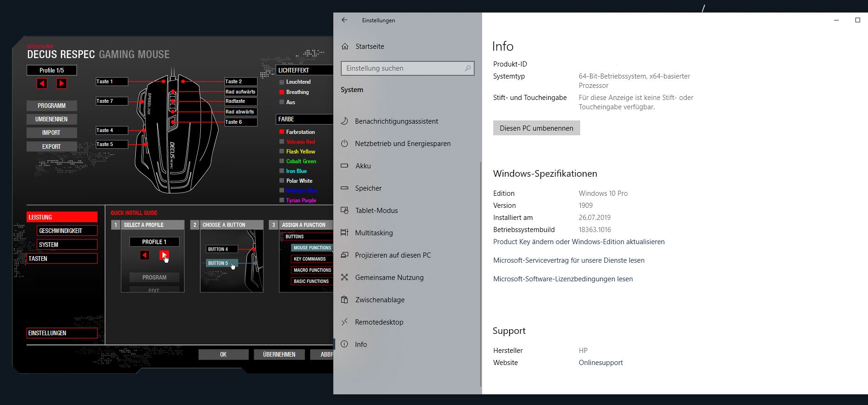
Task: Click the Taste 7 assignment box
Action: pyautogui.click(x=112, y=101)
